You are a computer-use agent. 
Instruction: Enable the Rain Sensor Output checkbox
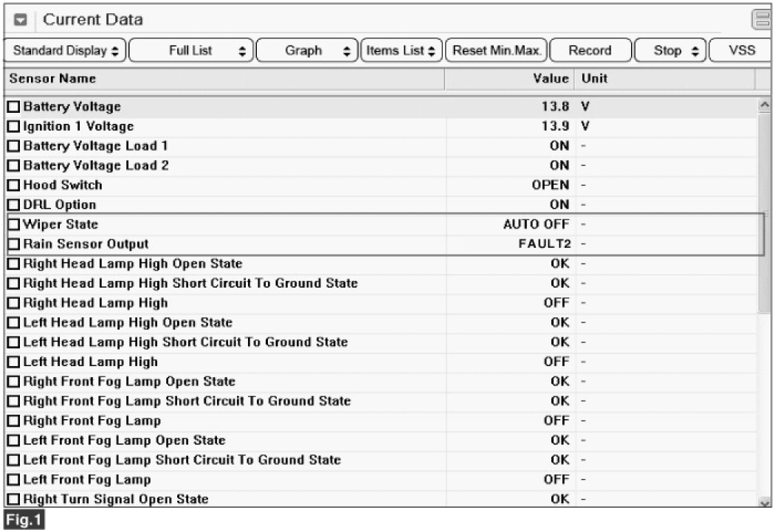pos(14,244)
